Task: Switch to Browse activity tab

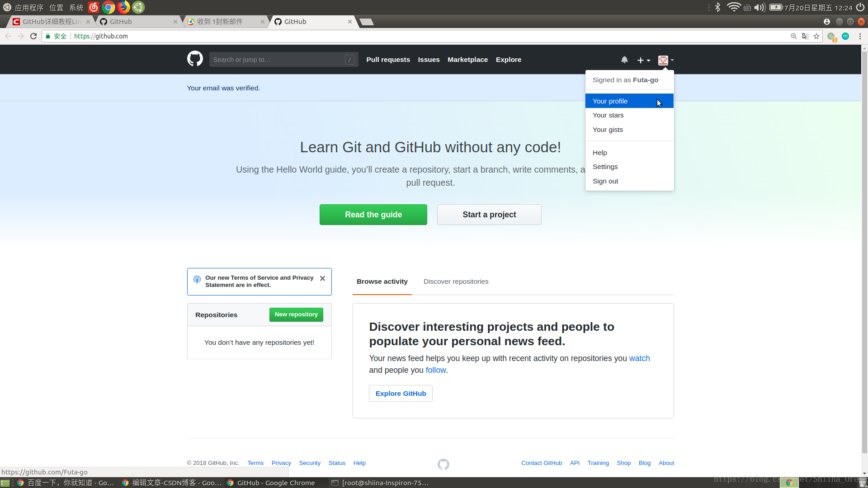Action: [382, 282]
